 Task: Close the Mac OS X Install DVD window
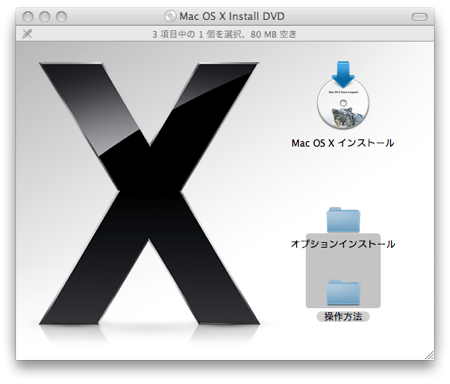[28, 16]
